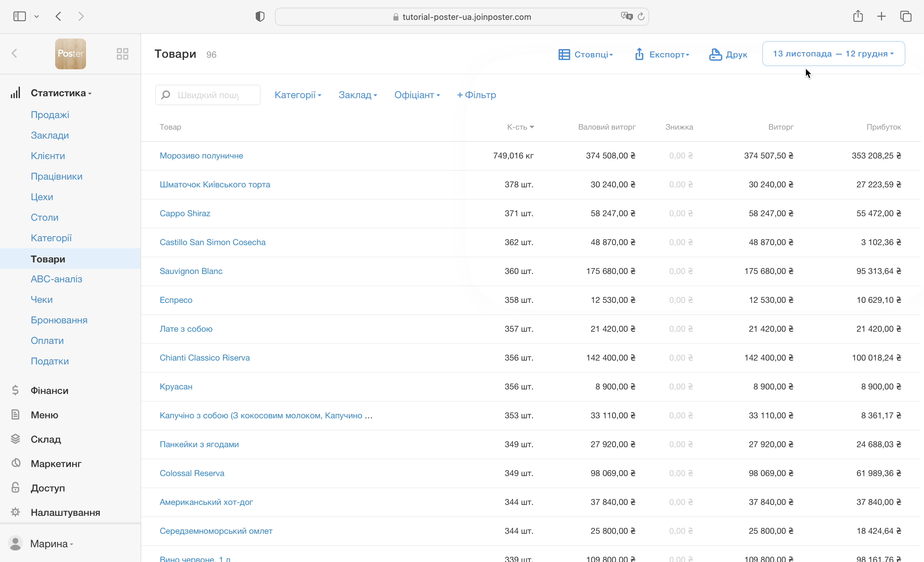Open Налаштування settings in sidebar
This screenshot has width=924, height=562.
[x=65, y=512]
